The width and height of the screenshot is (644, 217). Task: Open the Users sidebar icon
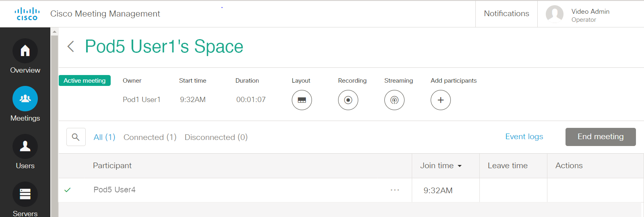[x=25, y=146]
